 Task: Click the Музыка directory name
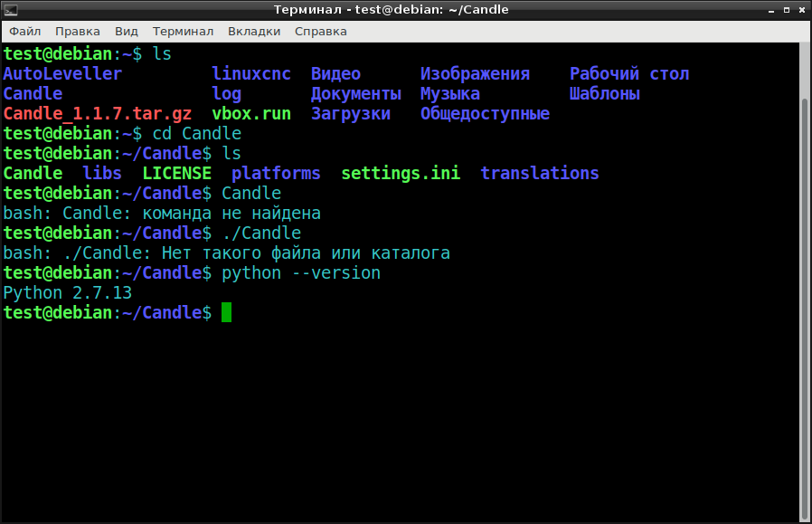coord(450,94)
